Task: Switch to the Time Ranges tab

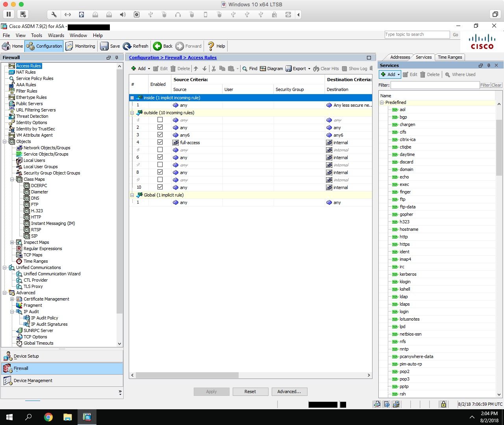Action: point(450,57)
